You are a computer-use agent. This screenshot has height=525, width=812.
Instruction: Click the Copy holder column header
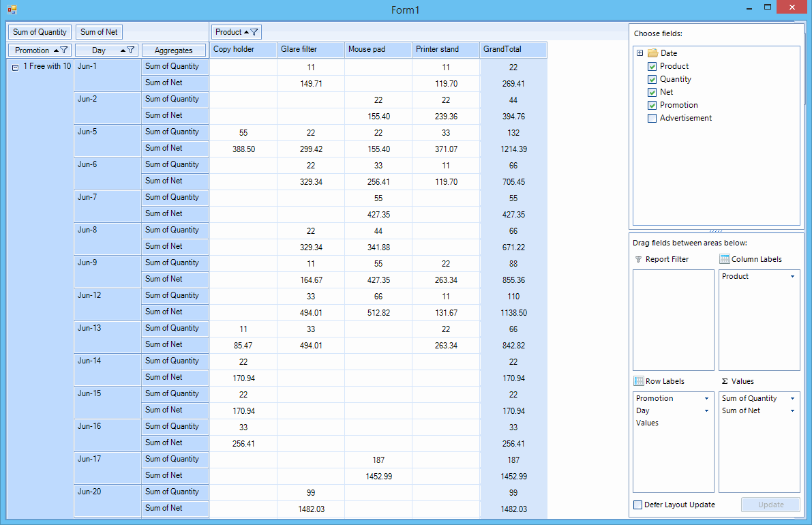click(x=243, y=49)
